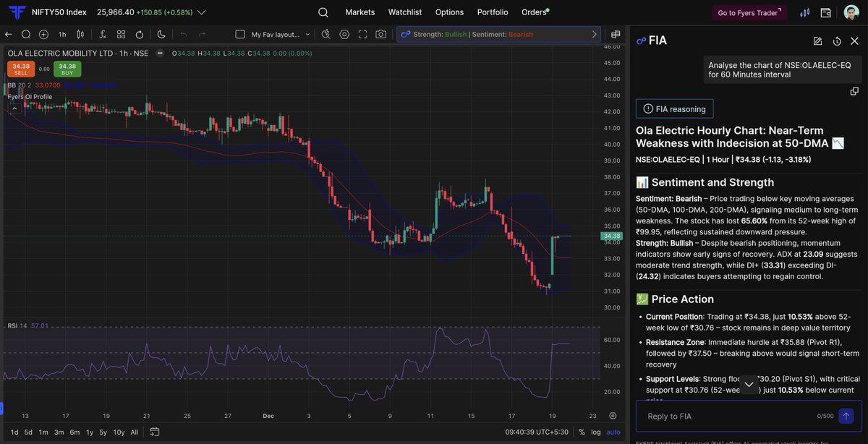Open the Watchlist menu
The width and height of the screenshot is (868, 444).
pos(405,12)
